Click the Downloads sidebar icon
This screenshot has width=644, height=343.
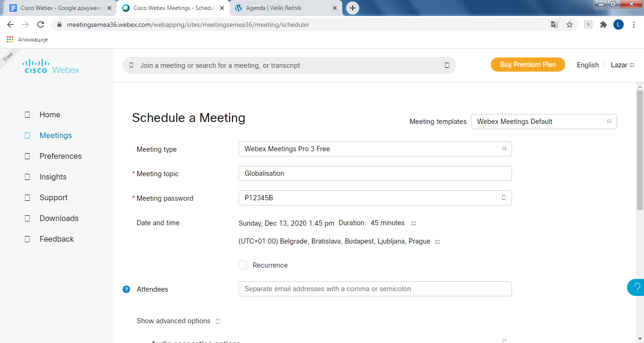point(27,218)
